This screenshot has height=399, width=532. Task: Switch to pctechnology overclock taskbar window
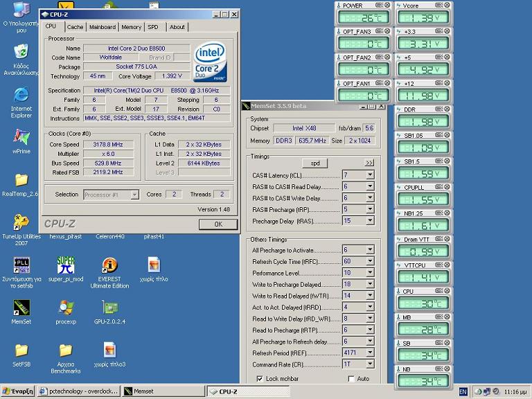(x=79, y=391)
